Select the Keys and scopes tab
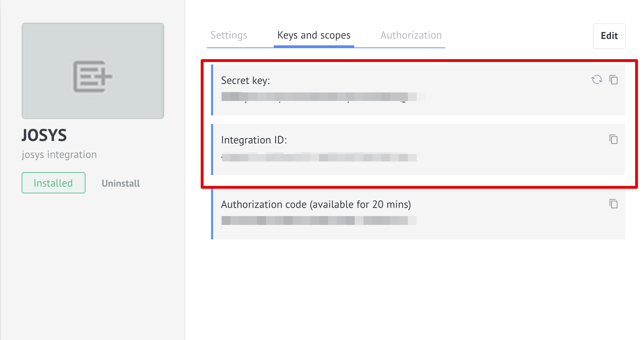644x340 pixels. (314, 35)
